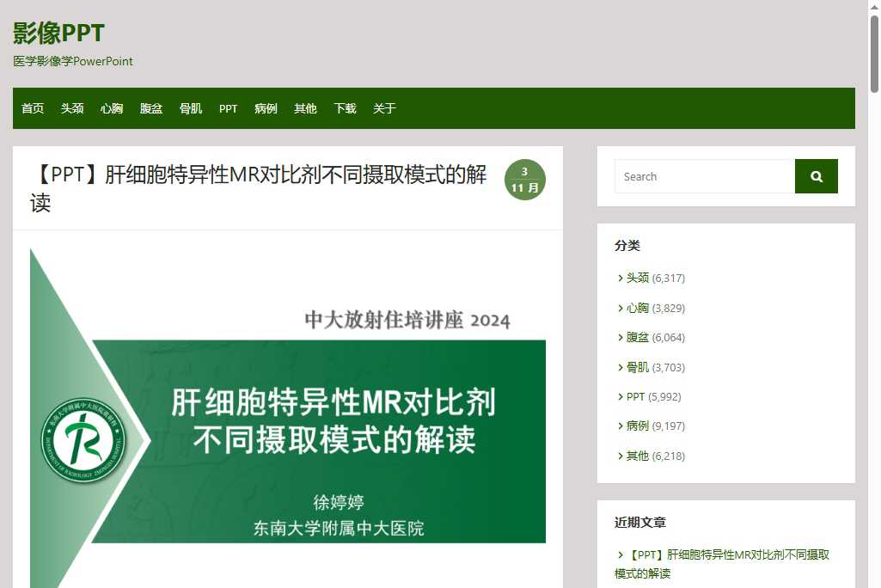Click the hospital logo on the slide

[83, 440]
